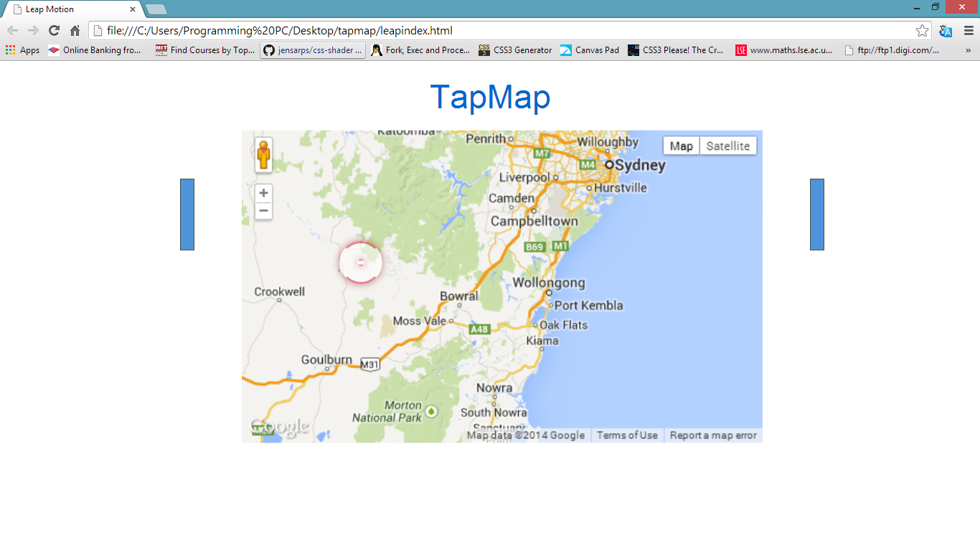Image resolution: width=980 pixels, height=551 pixels.
Task: Open the Chrome menu button
Action: coord(969,31)
